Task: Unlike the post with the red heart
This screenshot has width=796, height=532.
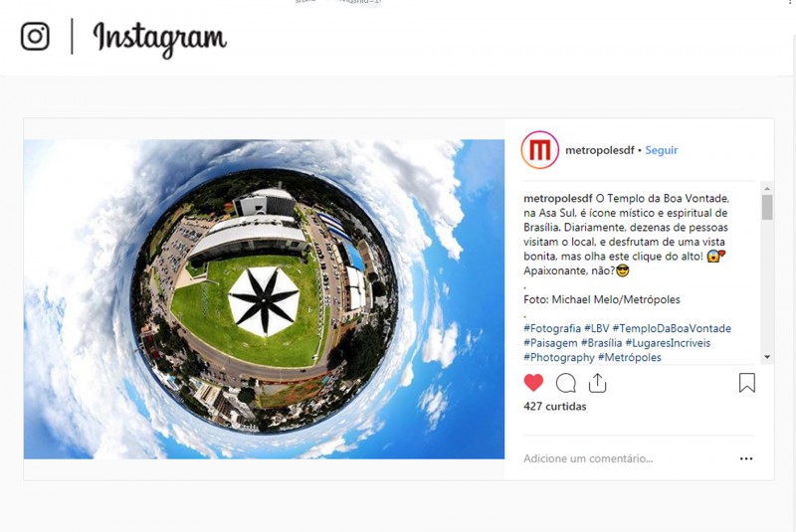Action: 533,383
